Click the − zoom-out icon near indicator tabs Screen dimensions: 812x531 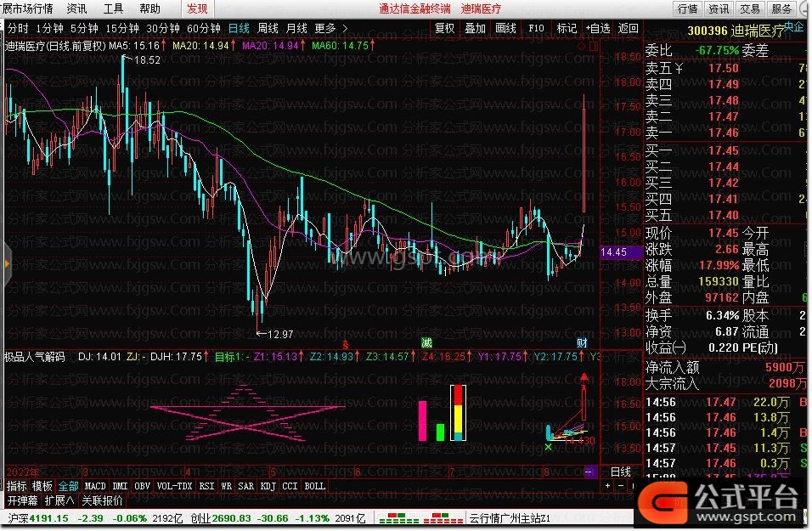click(621, 485)
